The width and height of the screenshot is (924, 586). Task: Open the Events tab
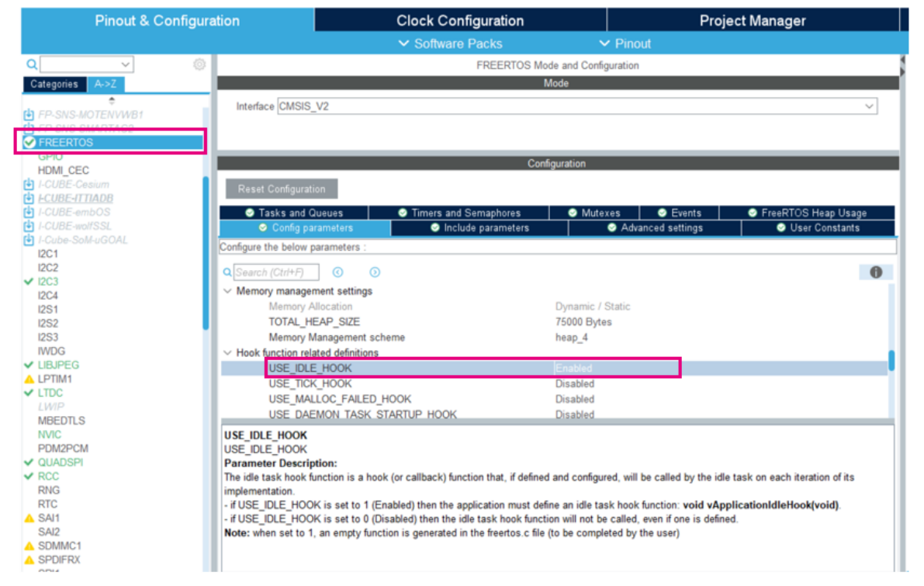pyautogui.click(x=680, y=213)
